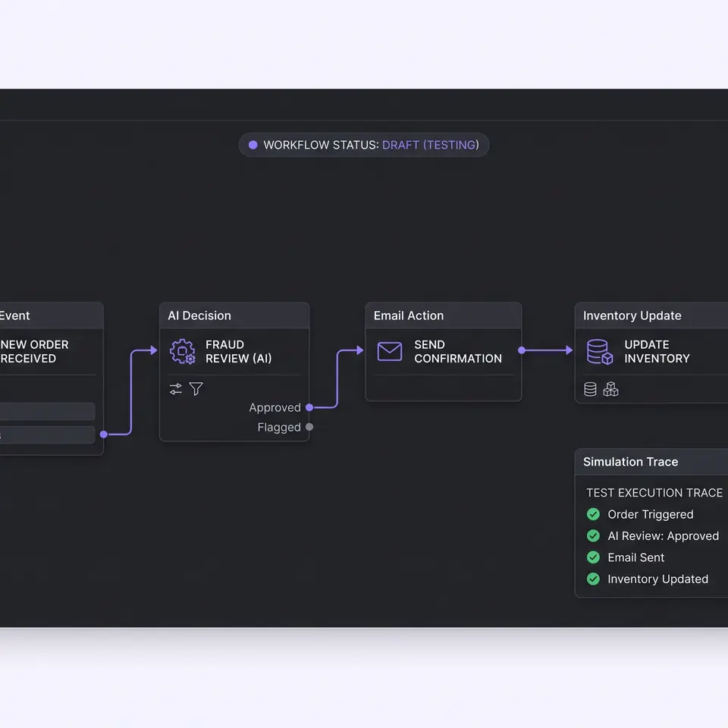Select the Event node header

point(51,315)
